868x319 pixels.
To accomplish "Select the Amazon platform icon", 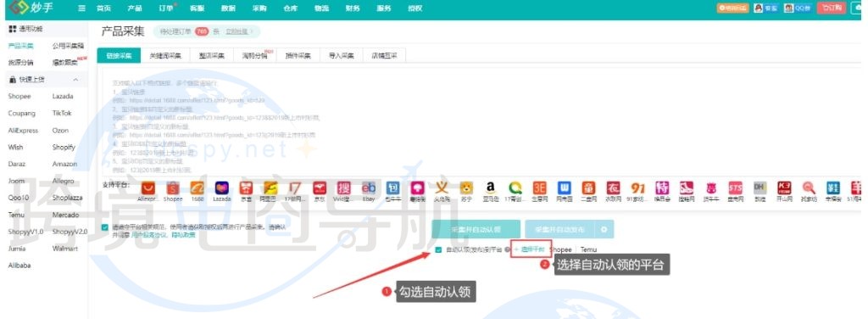I will [x=491, y=188].
